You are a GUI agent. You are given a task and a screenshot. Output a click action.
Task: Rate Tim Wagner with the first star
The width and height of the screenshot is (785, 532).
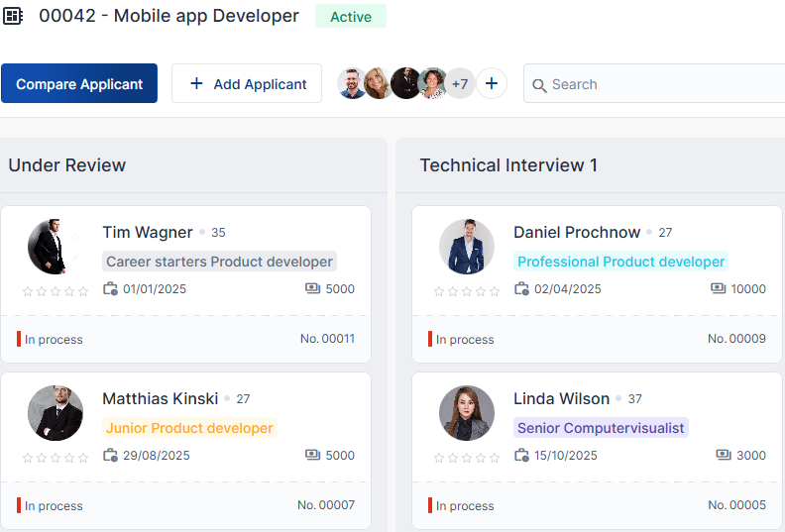coord(28,291)
